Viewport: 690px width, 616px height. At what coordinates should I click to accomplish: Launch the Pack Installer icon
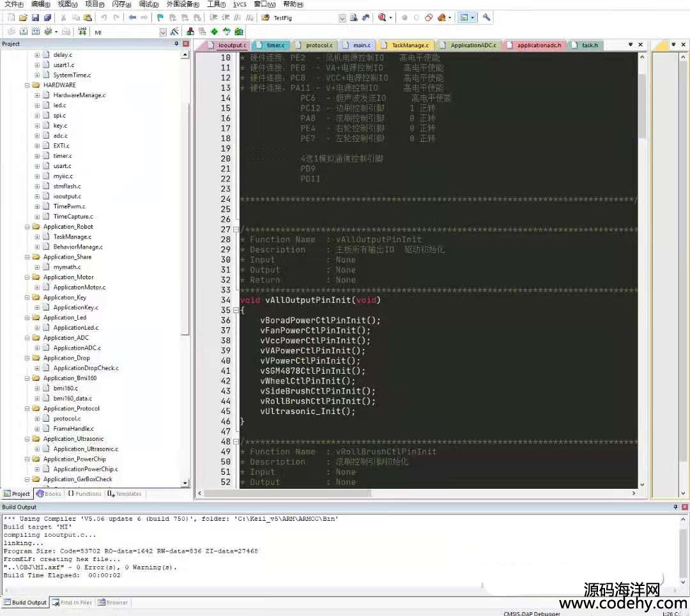tap(239, 32)
